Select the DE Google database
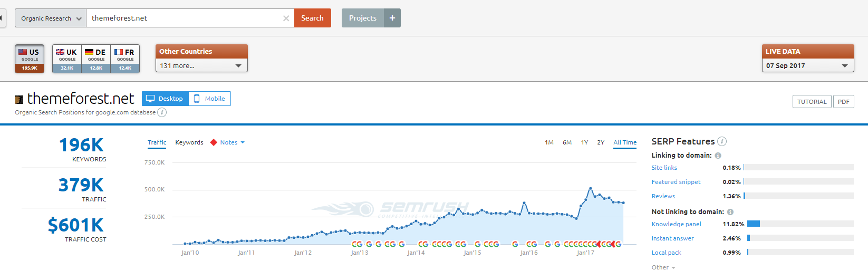This screenshot has height=280, width=868. tap(96, 59)
